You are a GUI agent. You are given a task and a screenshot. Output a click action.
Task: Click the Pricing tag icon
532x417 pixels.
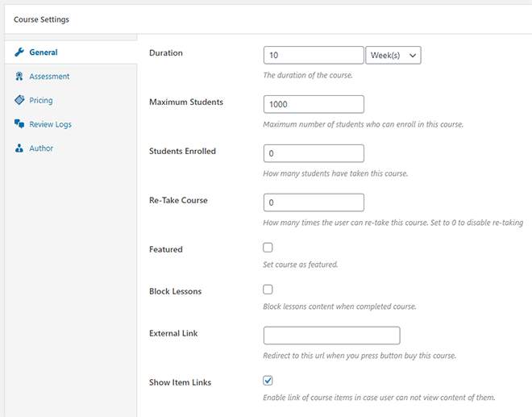(19, 101)
